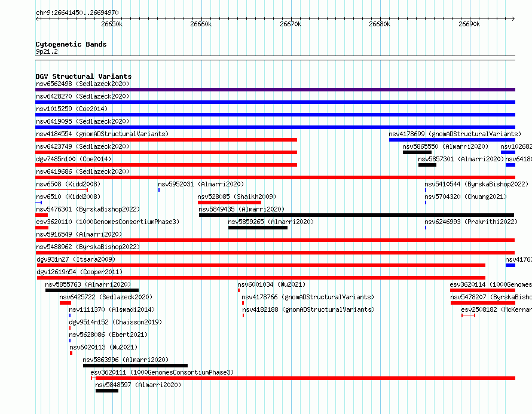Click esv3620110 (1000GenomesConsortiumPhase3) label
532x414 pixels.
click(x=108, y=222)
